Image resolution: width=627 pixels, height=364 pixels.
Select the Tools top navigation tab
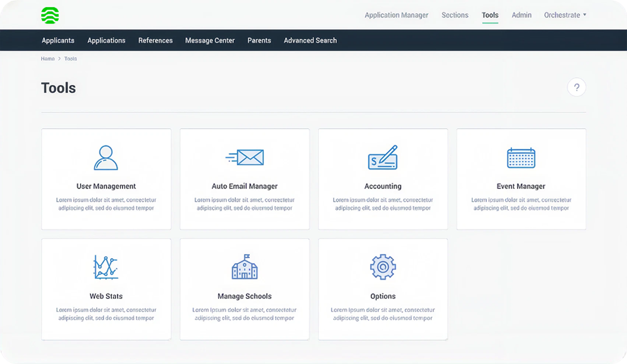coord(490,15)
